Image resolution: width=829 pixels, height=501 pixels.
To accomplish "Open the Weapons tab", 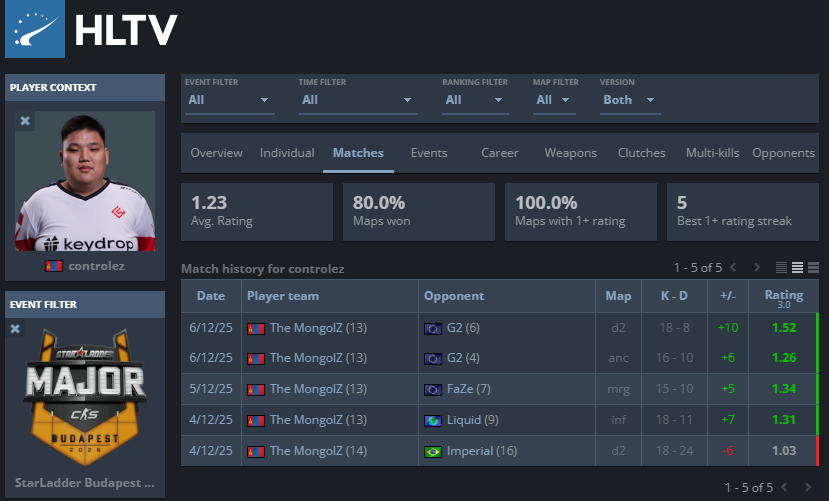I will (x=570, y=153).
